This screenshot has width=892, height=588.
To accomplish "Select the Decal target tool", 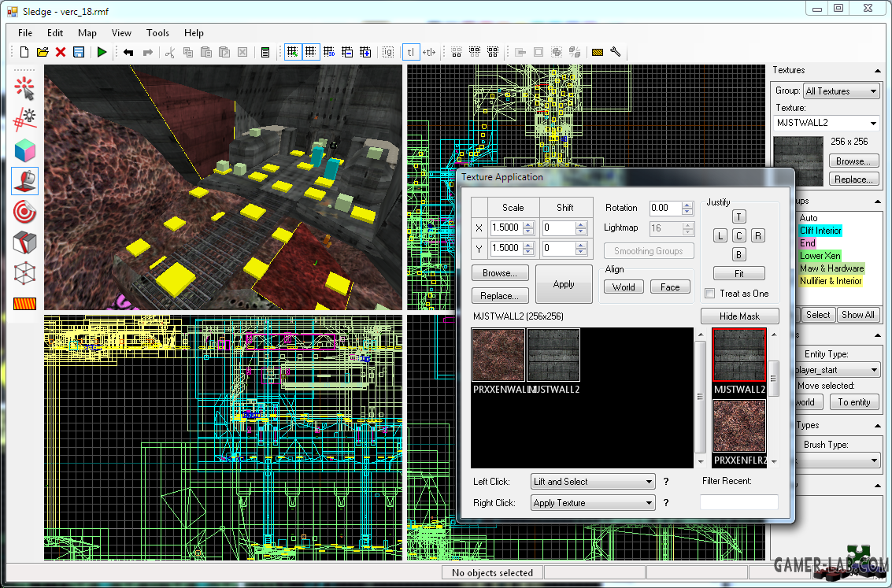I will click(24, 212).
